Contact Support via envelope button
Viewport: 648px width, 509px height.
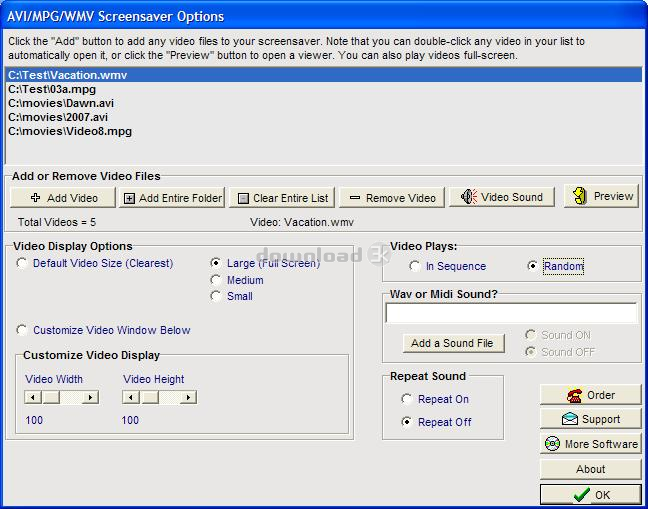click(590, 419)
